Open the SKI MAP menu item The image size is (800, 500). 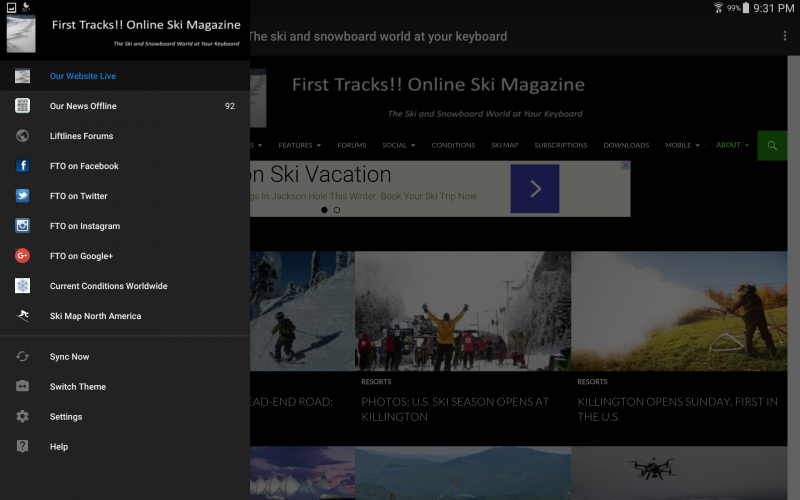point(505,145)
